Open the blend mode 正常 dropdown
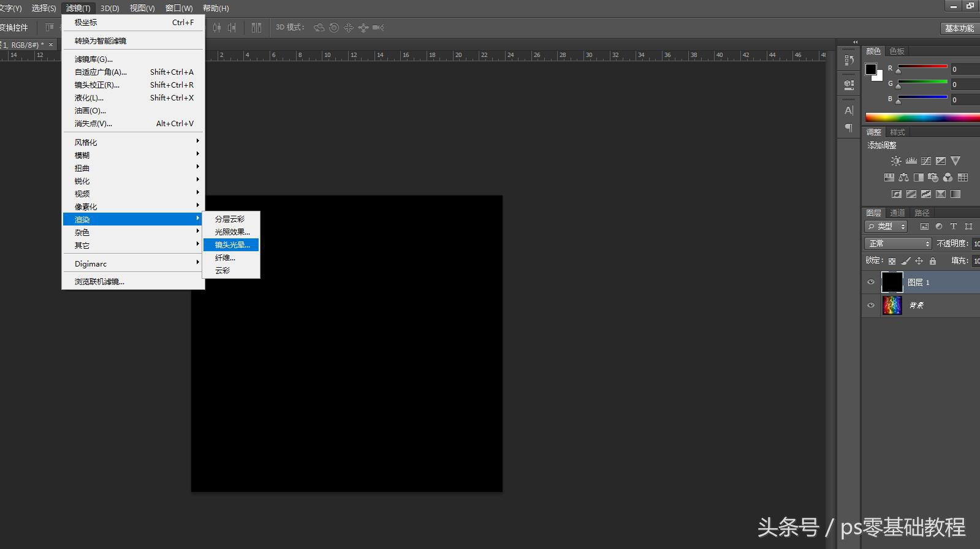This screenshot has height=549, width=980. click(898, 244)
